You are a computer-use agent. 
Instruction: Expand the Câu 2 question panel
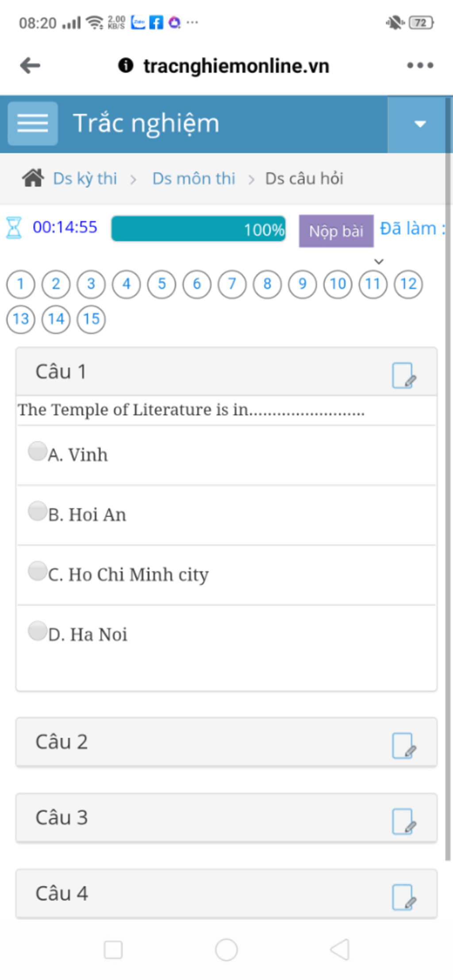click(x=226, y=742)
